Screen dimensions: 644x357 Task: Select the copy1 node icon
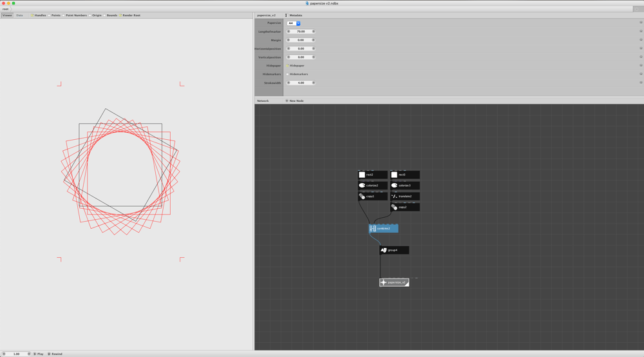click(362, 197)
